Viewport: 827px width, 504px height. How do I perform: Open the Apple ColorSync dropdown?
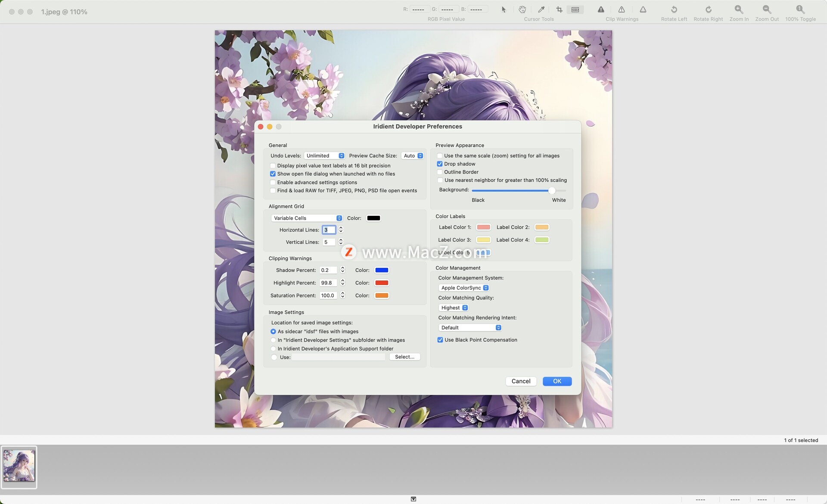coord(464,288)
